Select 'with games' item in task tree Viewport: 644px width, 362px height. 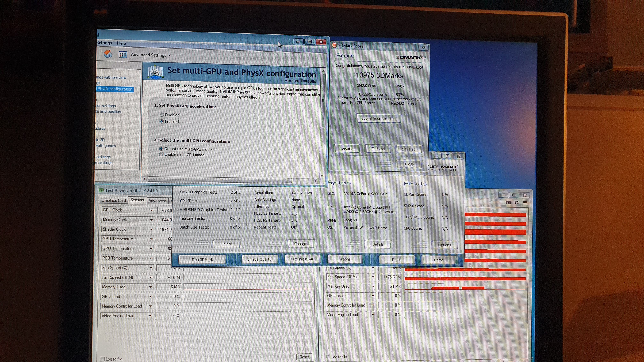point(106,145)
